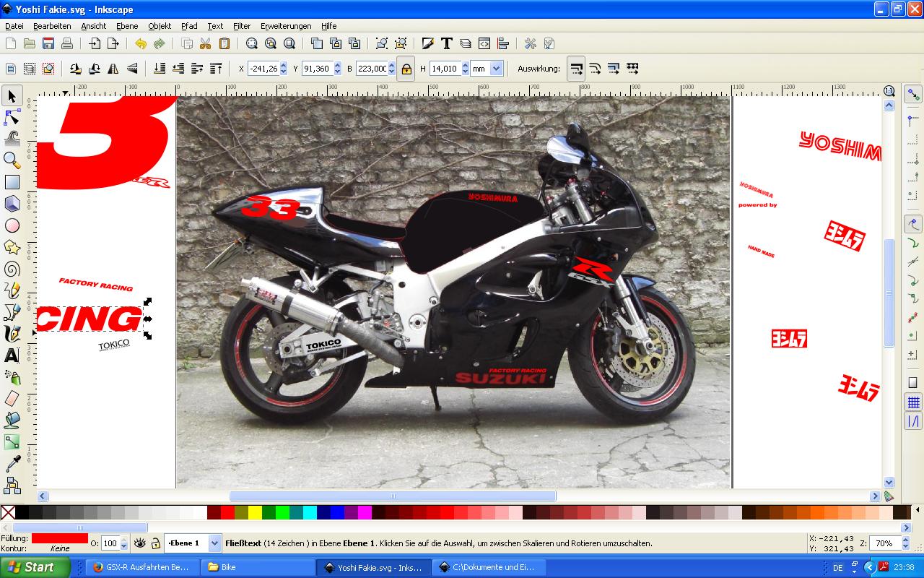Step the Y position value spinner
The image size is (924, 578).
336,69
